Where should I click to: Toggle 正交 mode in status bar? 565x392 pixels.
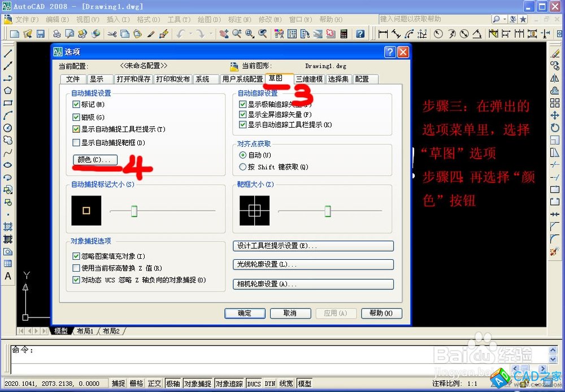(154, 384)
